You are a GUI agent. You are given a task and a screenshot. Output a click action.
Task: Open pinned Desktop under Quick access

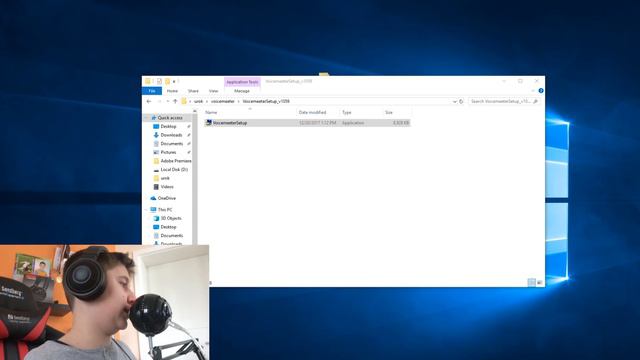tap(169, 127)
